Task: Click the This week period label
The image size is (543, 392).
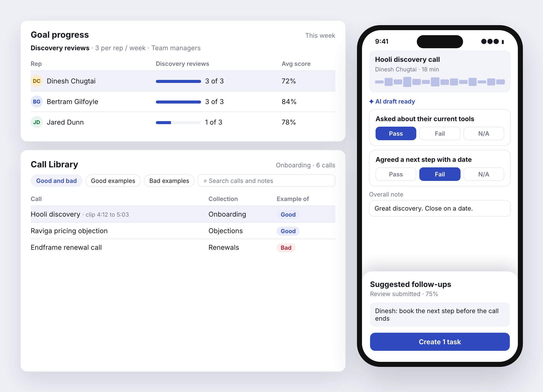Action: [x=320, y=35]
